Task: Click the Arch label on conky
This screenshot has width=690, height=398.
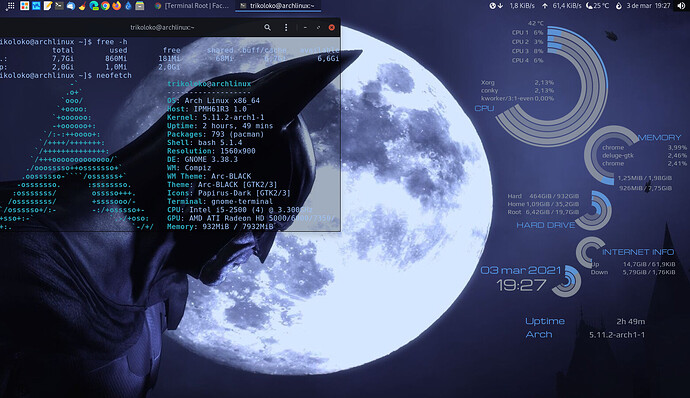Action: 539,335
